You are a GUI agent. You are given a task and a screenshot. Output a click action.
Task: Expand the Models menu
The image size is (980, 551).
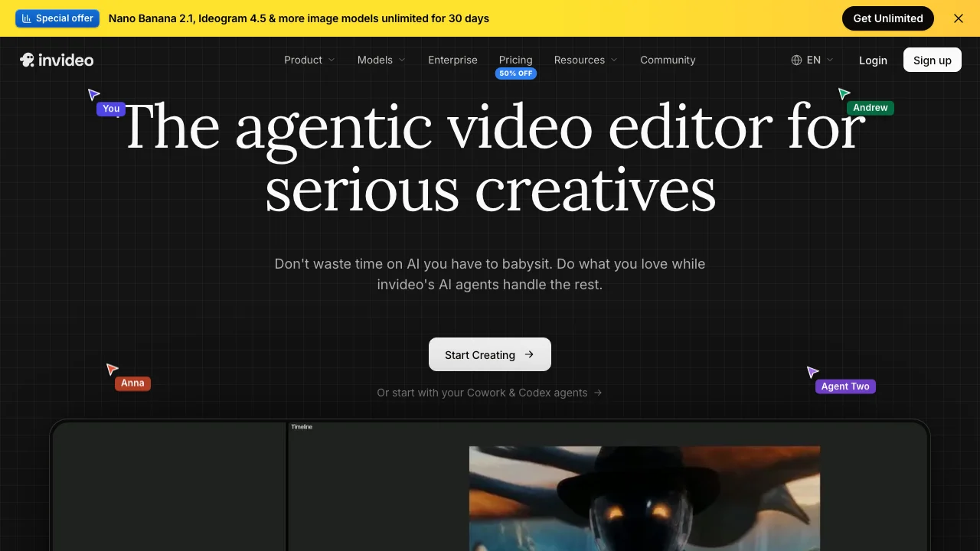381,60
